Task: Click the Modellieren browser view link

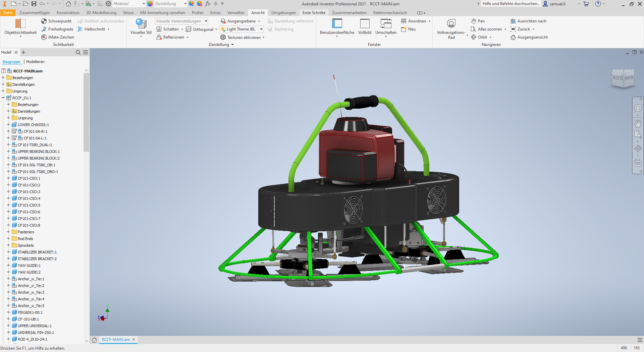Action: pos(35,62)
